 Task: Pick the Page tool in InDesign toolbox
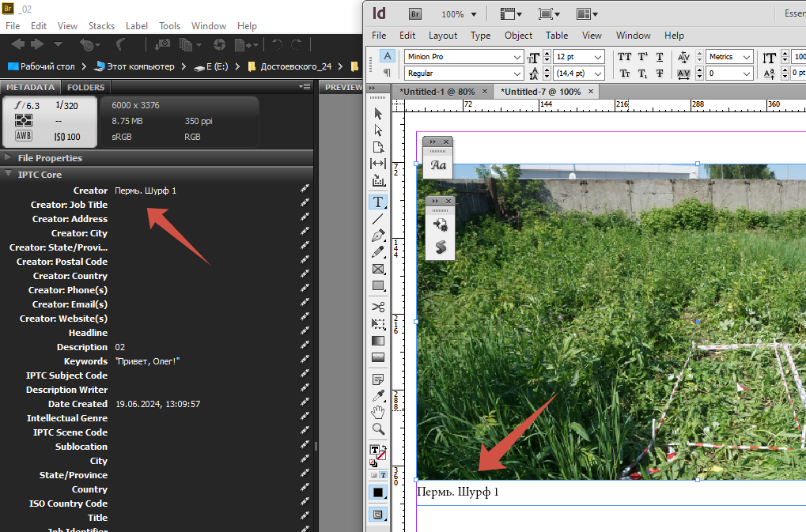pyautogui.click(x=378, y=147)
